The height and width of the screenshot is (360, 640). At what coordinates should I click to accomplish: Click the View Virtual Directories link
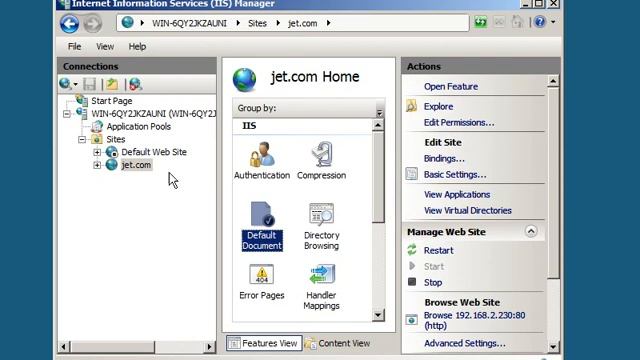(468, 210)
